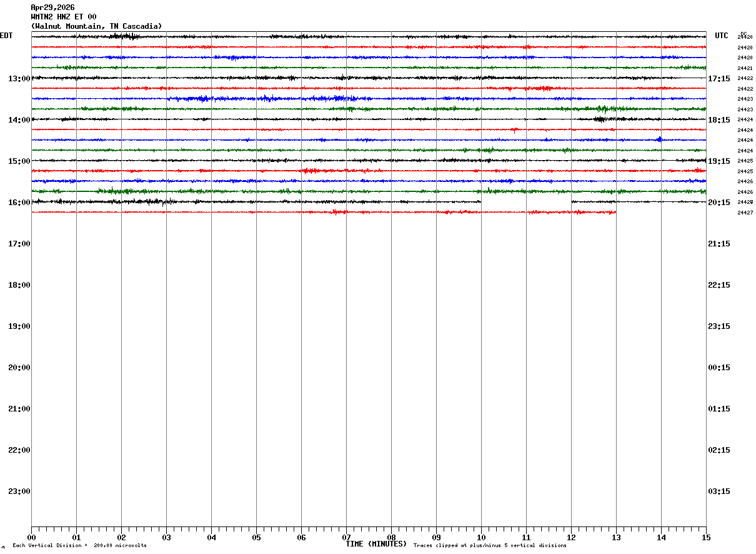This screenshot has width=756, height=554.
Task: Click the 20:15 UTC time label
Action: click(719, 203)
